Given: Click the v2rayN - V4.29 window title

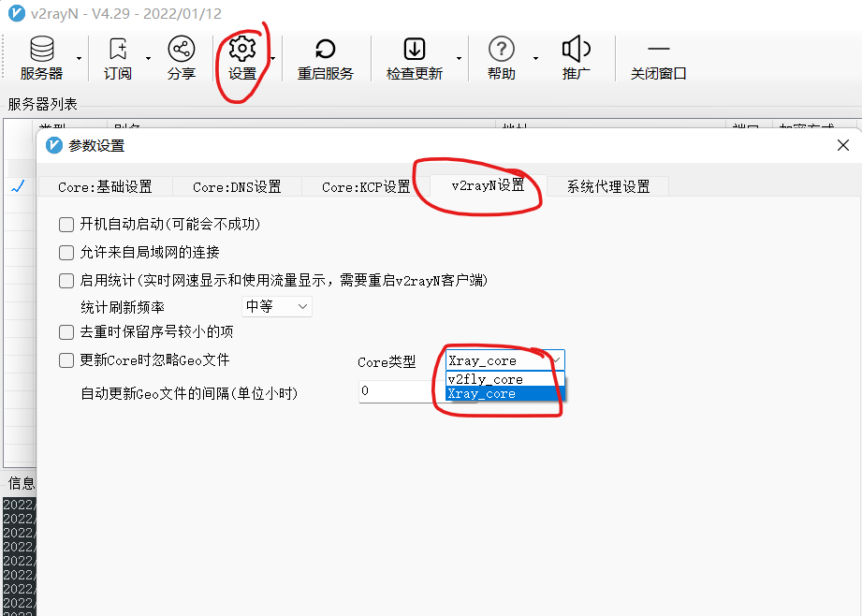Looking at the screenshot, I should (x=126, y=13).
